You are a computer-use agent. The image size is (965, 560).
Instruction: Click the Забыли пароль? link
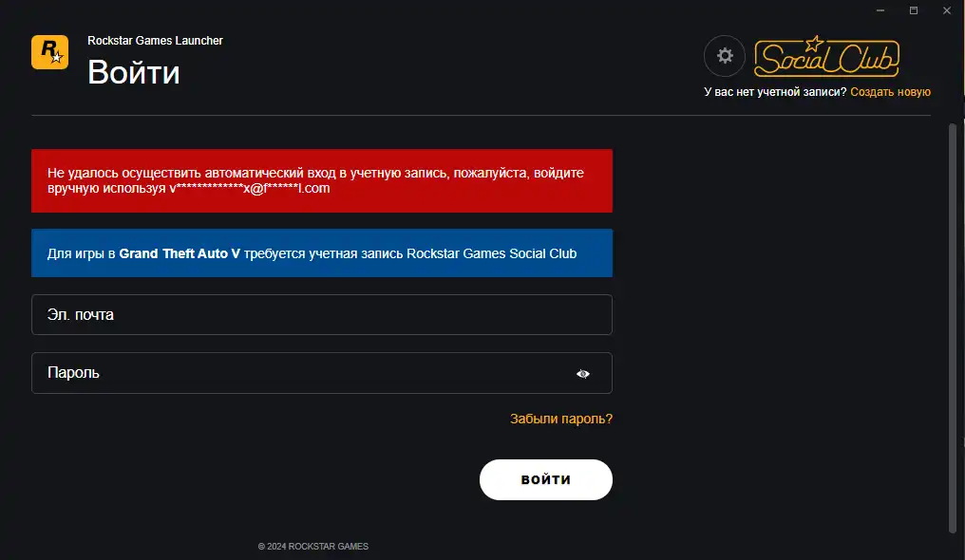pyautogui.click(x=561, y=419)
